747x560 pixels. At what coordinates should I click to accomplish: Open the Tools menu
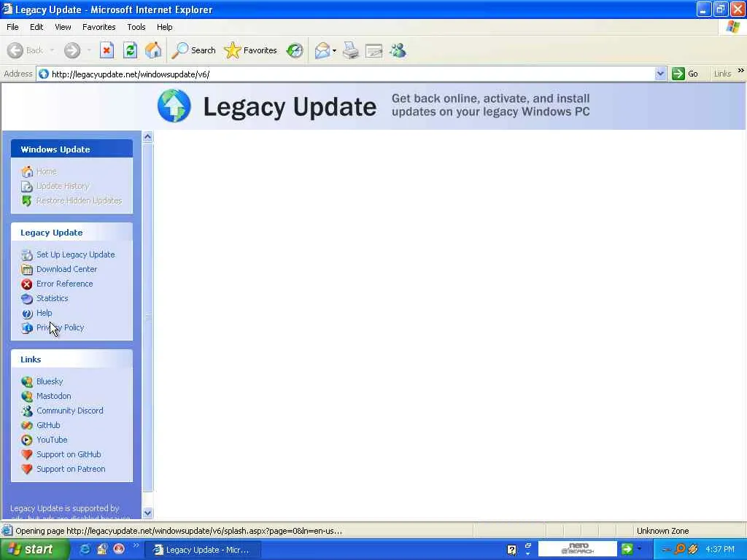tap(136, 27)
